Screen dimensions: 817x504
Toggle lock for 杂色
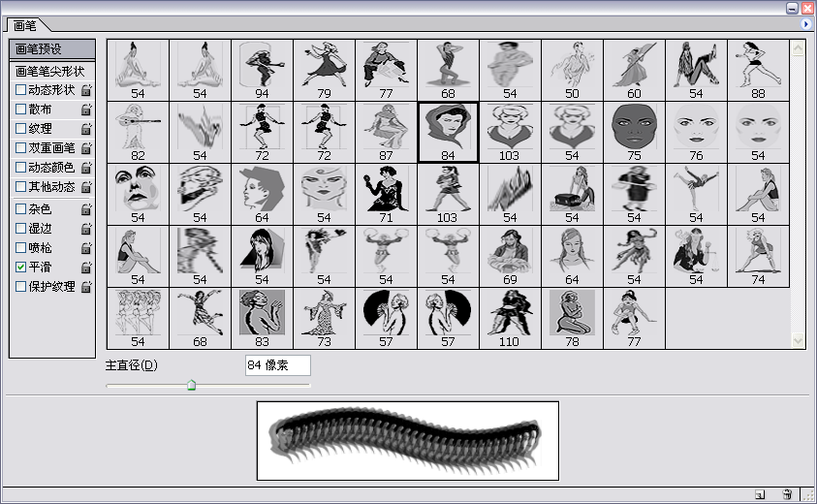[86, 209]
